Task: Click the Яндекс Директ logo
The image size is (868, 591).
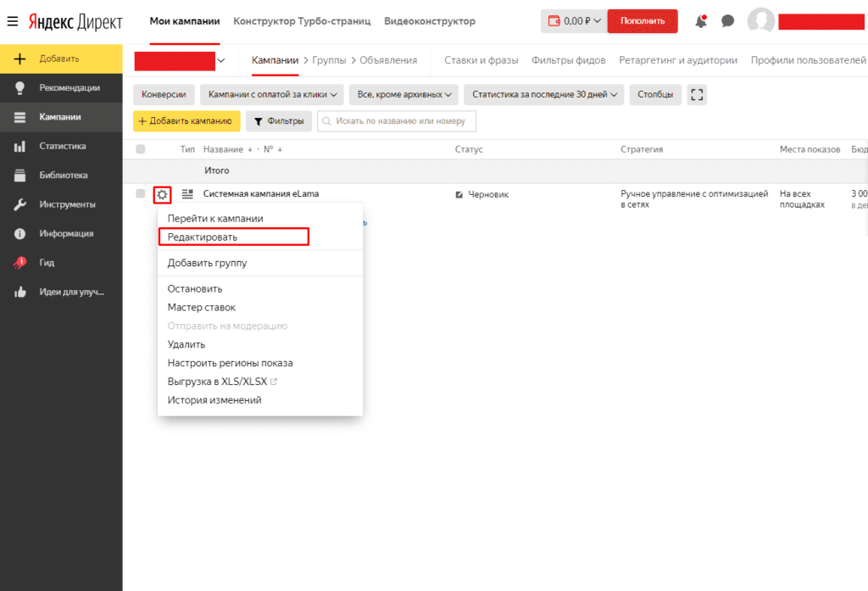Action: pos(75,21)
